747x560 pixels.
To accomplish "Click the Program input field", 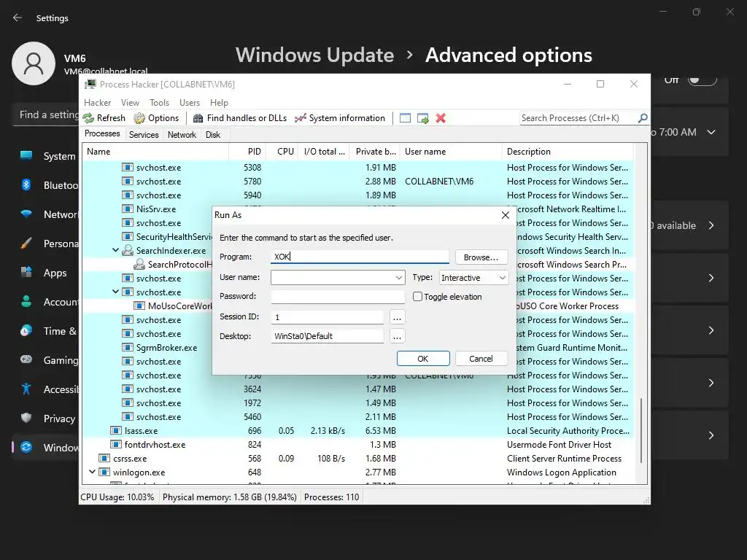I will 360,257.
